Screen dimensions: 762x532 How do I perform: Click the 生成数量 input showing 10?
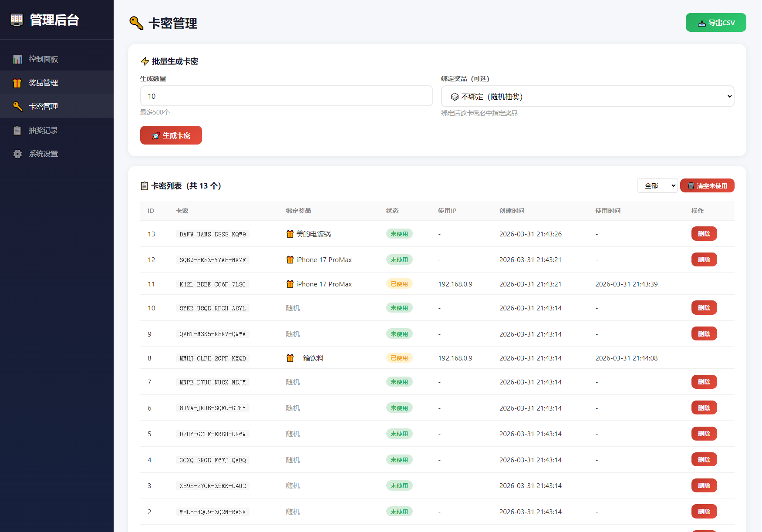[x=286, y=96]
